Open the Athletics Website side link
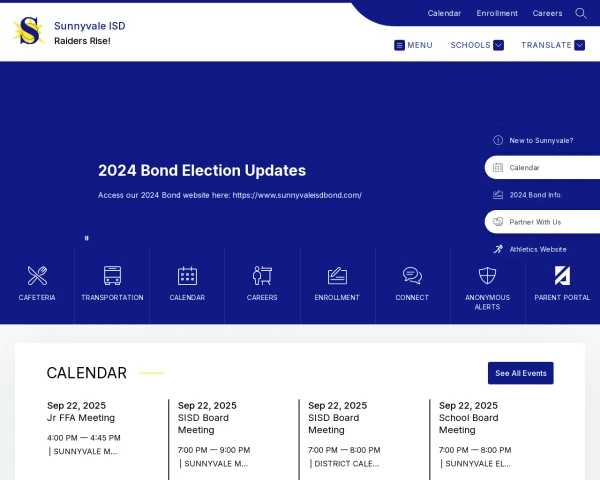This screenshot has height=480, width=600. [x=538, y=249]
